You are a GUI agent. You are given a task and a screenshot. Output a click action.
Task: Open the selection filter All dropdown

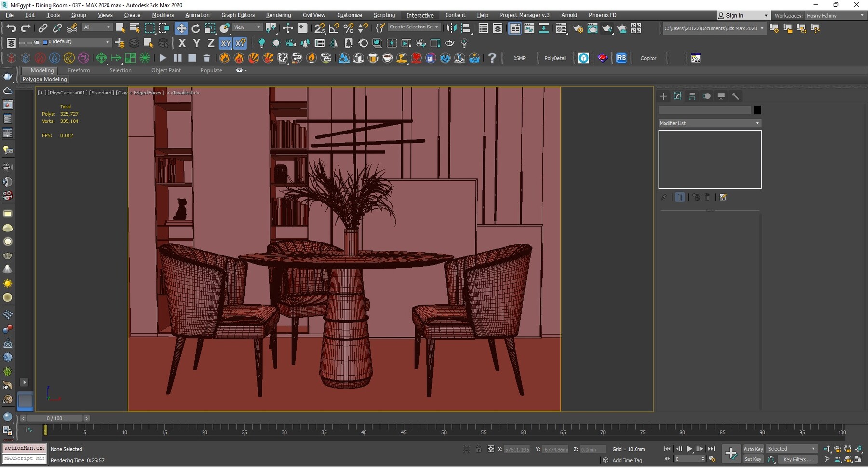click(x=96, y=27)
